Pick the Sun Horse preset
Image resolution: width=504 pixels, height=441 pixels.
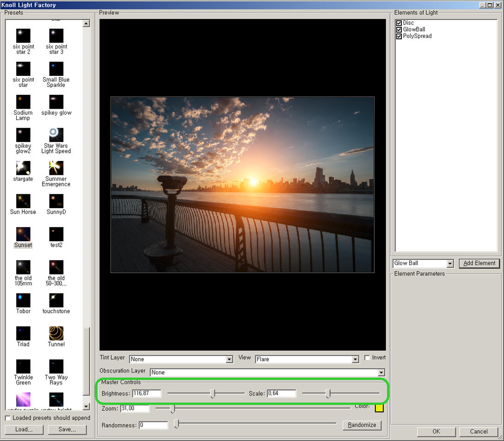pos(23,201)
